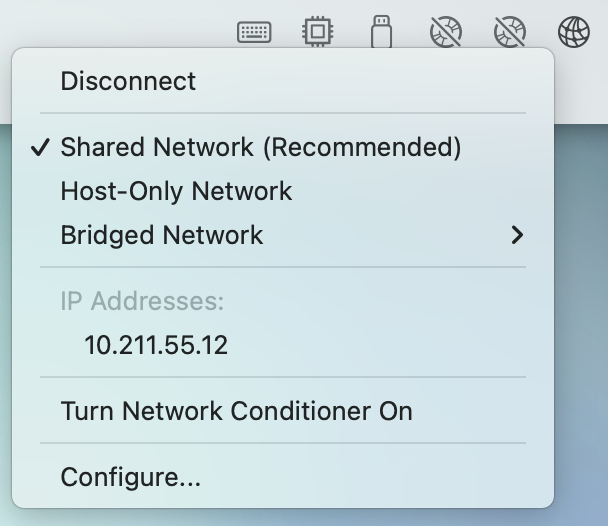This screenshot has width=608, height=526.
Task: Open the USB drive device icon
Action: pyautogui.click(x=381, y=32)
